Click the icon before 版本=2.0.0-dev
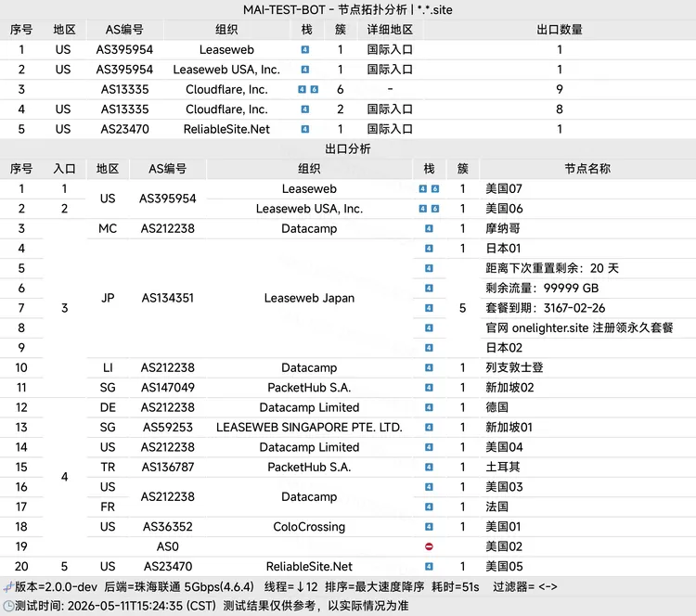 [8, 587]
